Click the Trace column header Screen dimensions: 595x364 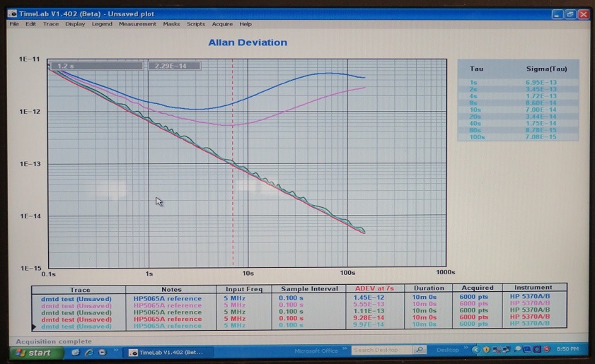click(80, 290)
